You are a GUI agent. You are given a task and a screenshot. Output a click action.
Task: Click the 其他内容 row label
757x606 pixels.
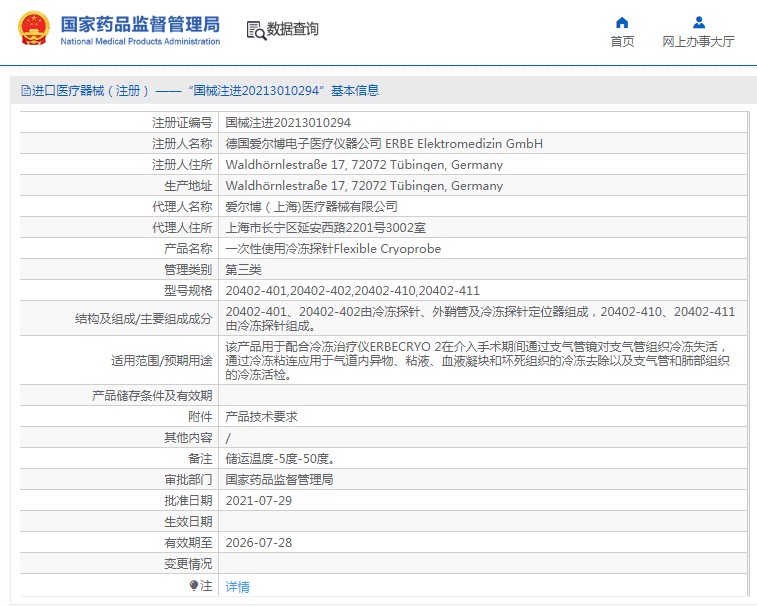click(x=188, y=438)
